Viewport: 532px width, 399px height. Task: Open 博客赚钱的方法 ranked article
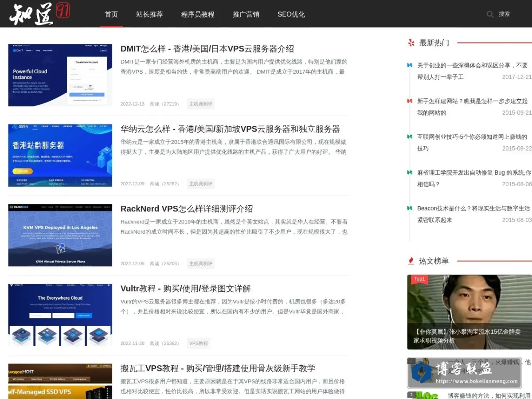[x=489, y=395]
